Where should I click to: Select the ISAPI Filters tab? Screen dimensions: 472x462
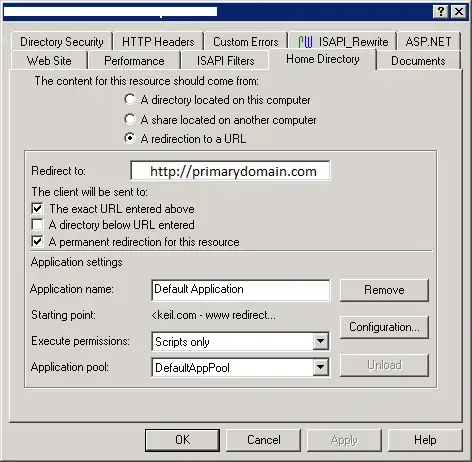point(225,61)
